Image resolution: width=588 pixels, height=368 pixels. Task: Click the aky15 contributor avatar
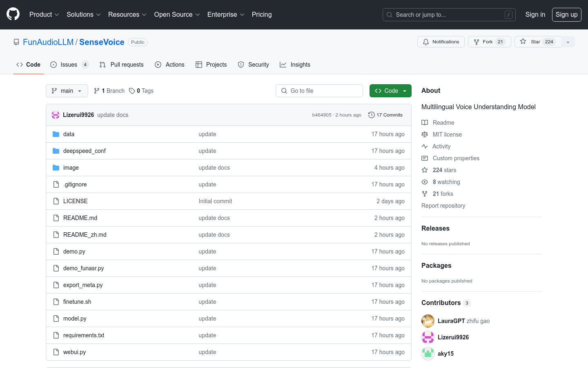point(428,354)
